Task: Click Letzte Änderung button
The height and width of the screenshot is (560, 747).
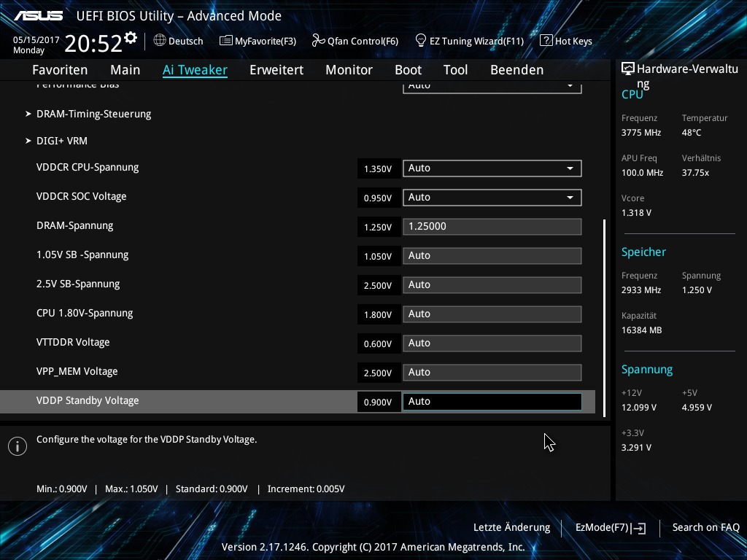Action: click(511, 528)
